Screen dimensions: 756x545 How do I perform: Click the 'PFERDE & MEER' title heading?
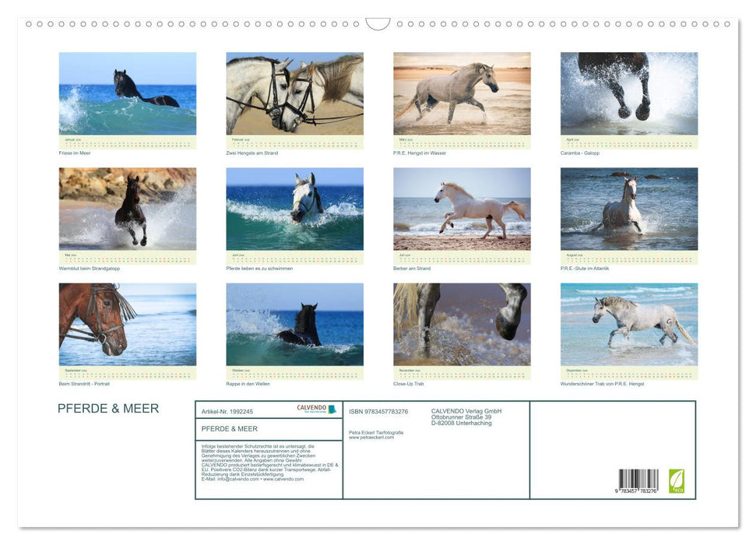pyautogui.click(x=108, y=408)
